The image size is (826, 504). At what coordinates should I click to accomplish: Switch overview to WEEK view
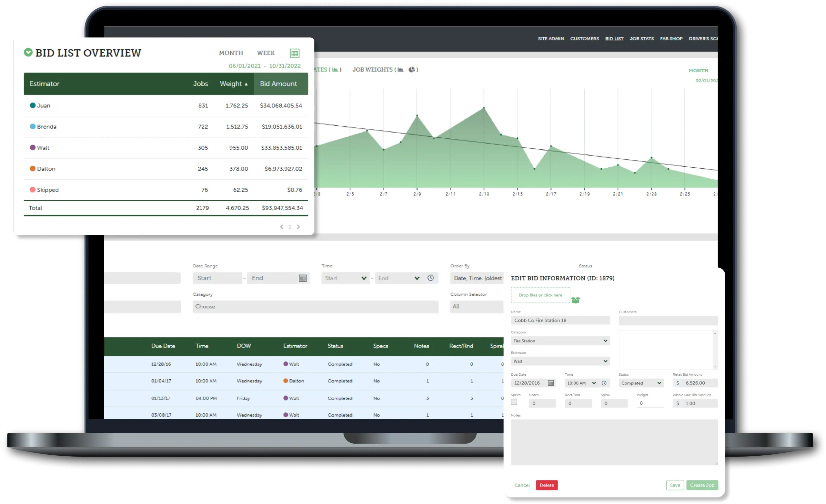click(266, 53)
